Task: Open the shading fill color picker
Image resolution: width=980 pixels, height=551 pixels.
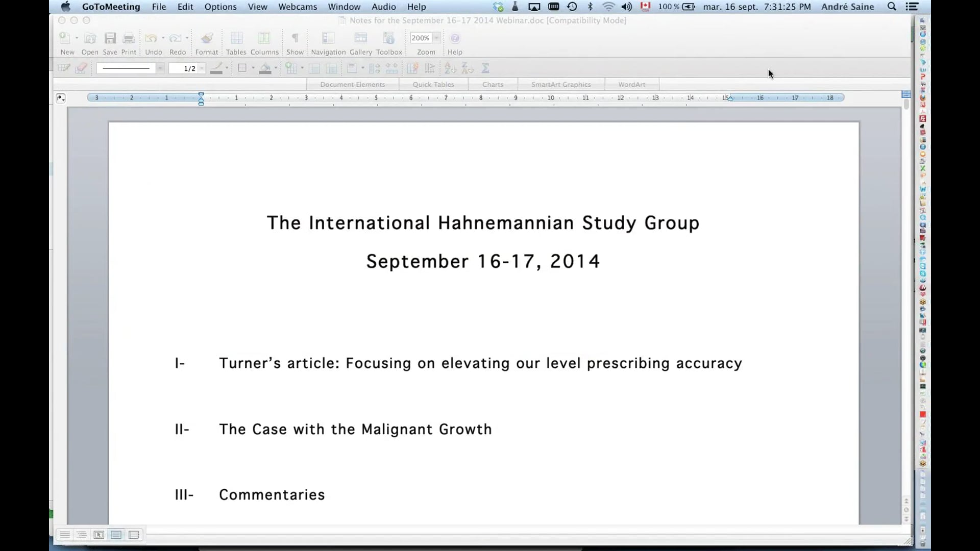Action: (x=274, y=68)
